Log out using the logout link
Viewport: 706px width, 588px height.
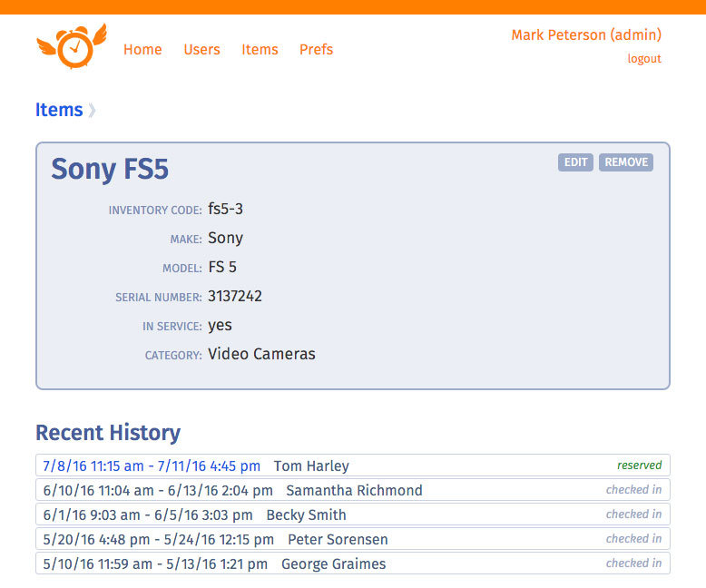[644, 59]
